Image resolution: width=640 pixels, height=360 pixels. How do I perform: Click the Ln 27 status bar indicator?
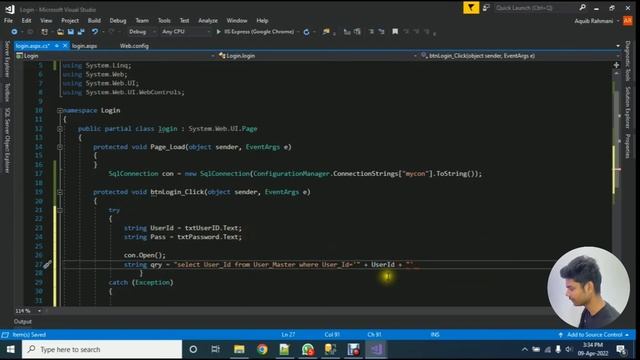coord(288,335)
